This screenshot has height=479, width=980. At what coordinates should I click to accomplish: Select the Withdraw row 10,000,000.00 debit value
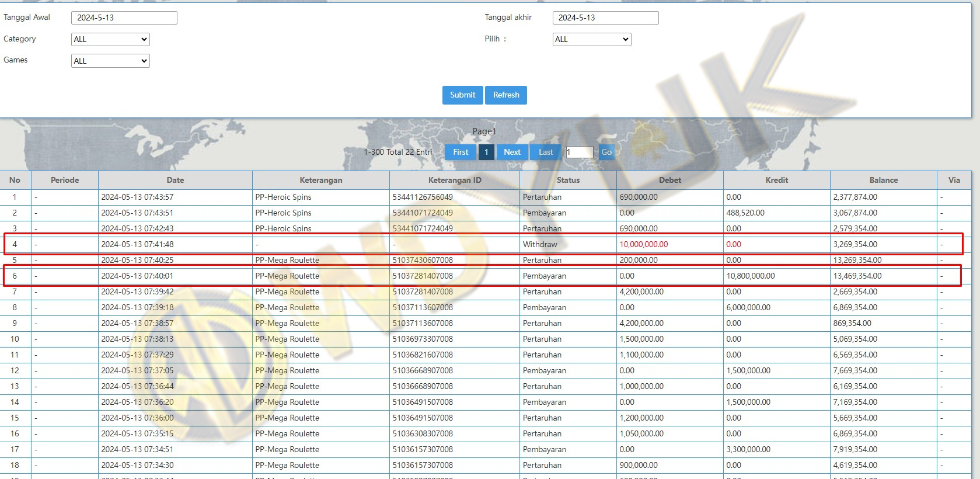tap(643, 245)
